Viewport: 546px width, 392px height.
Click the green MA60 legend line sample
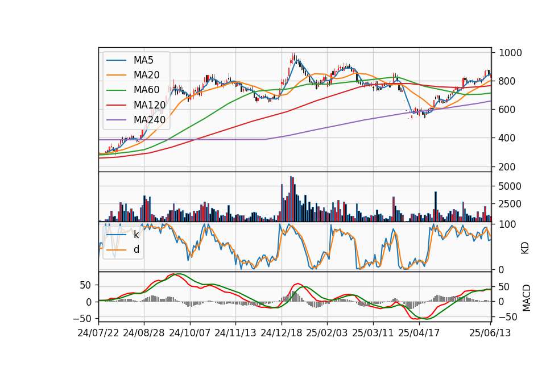click(116, 90)
